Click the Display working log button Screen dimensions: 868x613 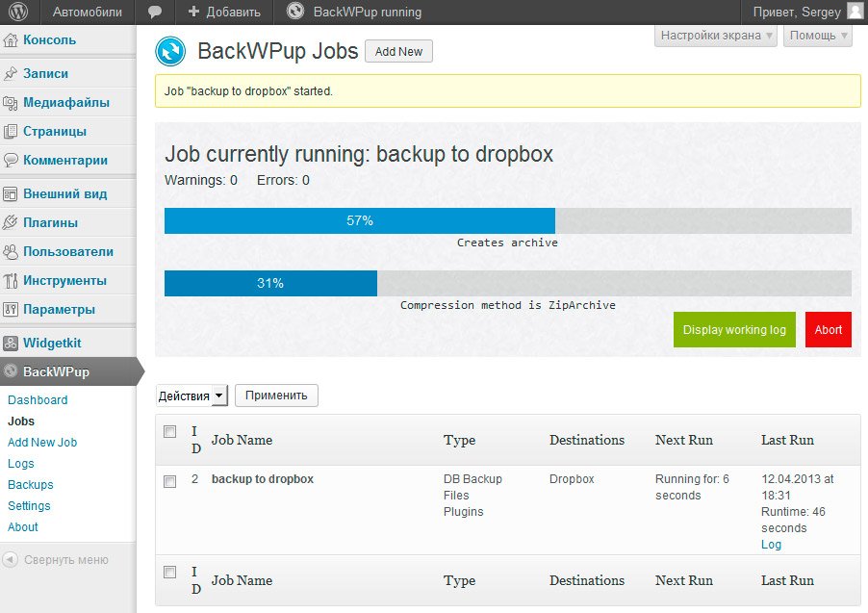(734, 329)
